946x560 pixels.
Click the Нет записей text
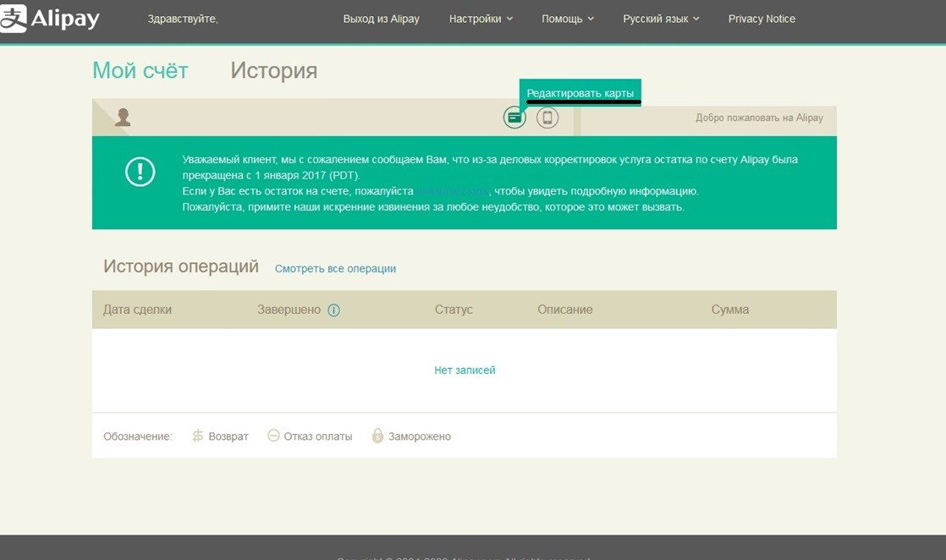click(465, 370)
